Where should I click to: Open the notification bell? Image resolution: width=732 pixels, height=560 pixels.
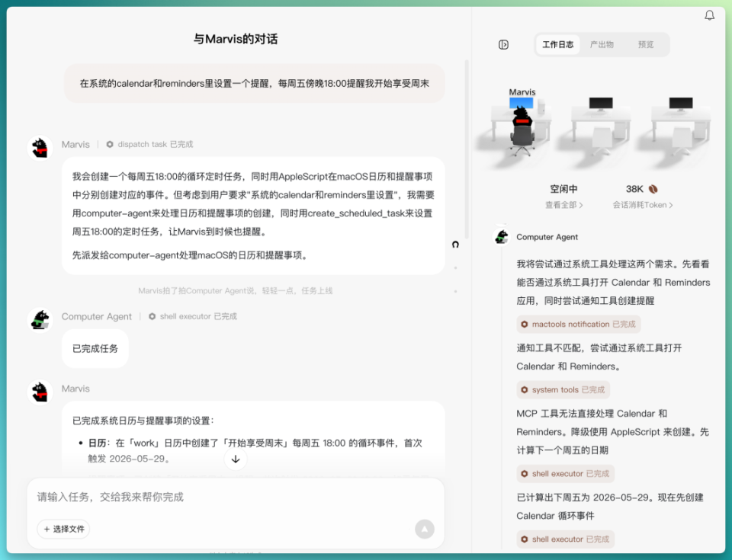pos(709,15)
